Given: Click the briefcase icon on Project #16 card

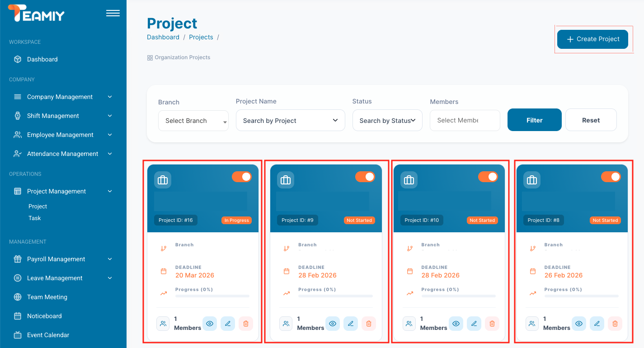Looking at the screenshot, I should point(163,180).
